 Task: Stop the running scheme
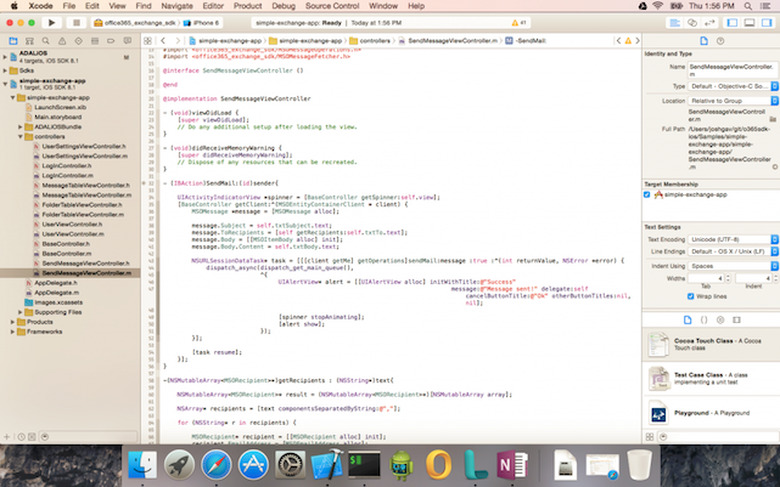[x=77, y=23]
